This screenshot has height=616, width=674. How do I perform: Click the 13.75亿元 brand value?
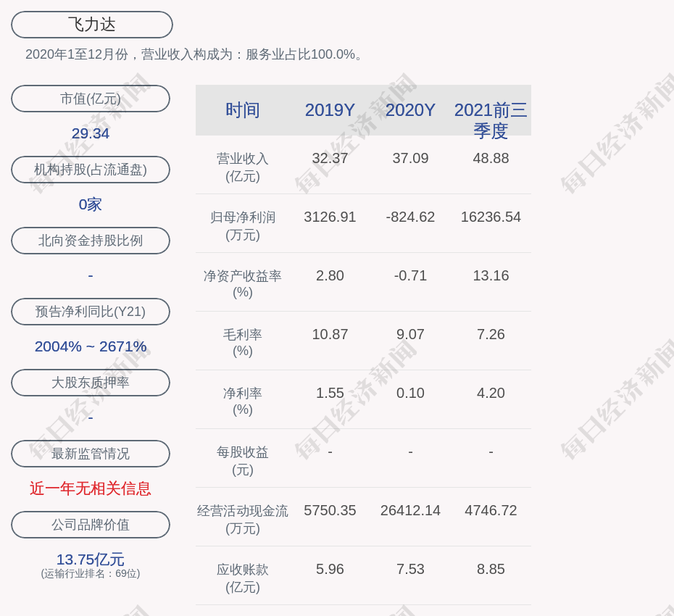[91, 559]
